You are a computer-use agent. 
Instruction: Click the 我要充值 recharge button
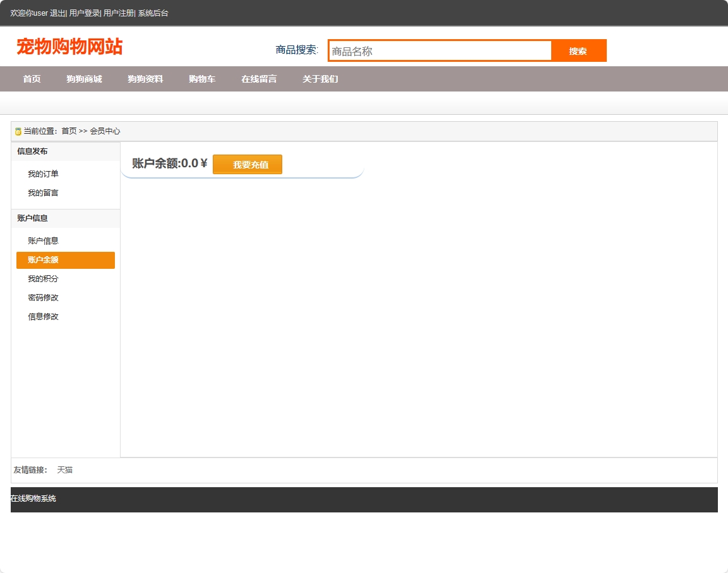click(x=248, y=165)
